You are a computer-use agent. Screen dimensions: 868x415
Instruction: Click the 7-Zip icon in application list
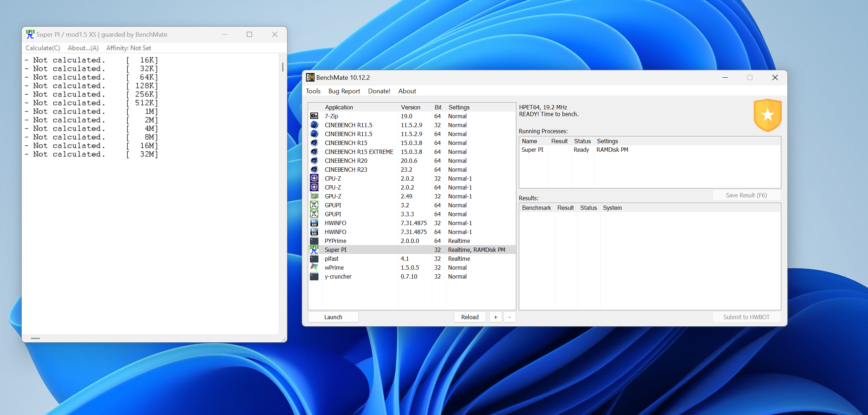coord(314,116)
